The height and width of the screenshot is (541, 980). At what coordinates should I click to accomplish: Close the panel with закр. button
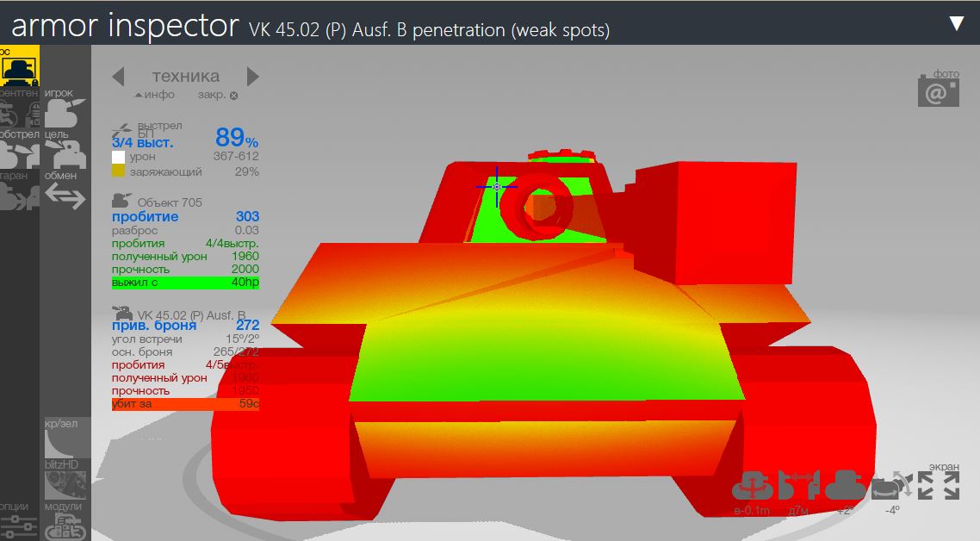[218, 95]
